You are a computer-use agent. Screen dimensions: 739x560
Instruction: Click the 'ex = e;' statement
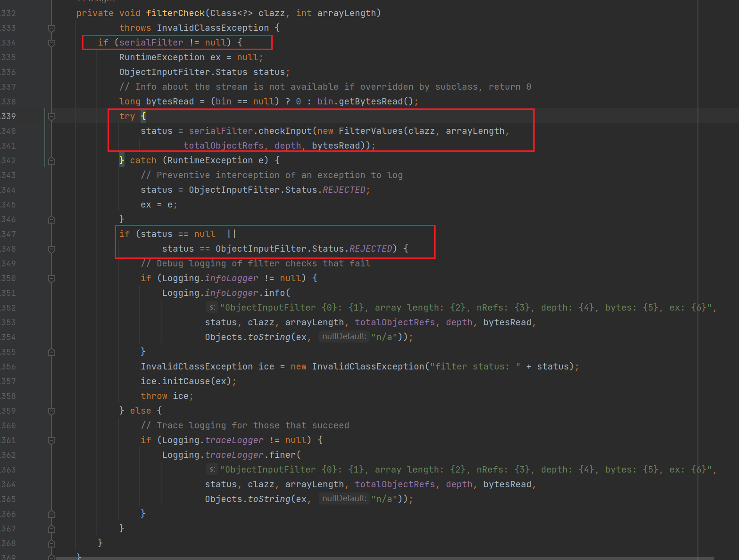pyautogui.click(x=159, y=205)
